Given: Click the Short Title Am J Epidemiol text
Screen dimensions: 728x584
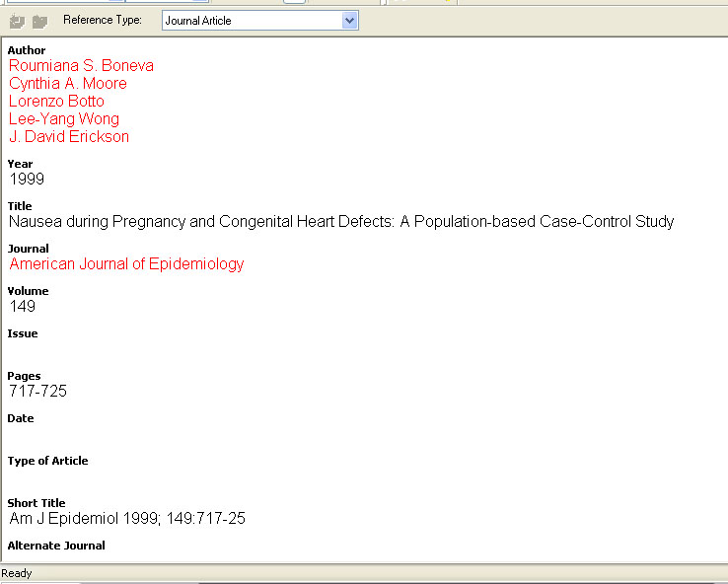Looking at the screenshot, I should [127, 519].
